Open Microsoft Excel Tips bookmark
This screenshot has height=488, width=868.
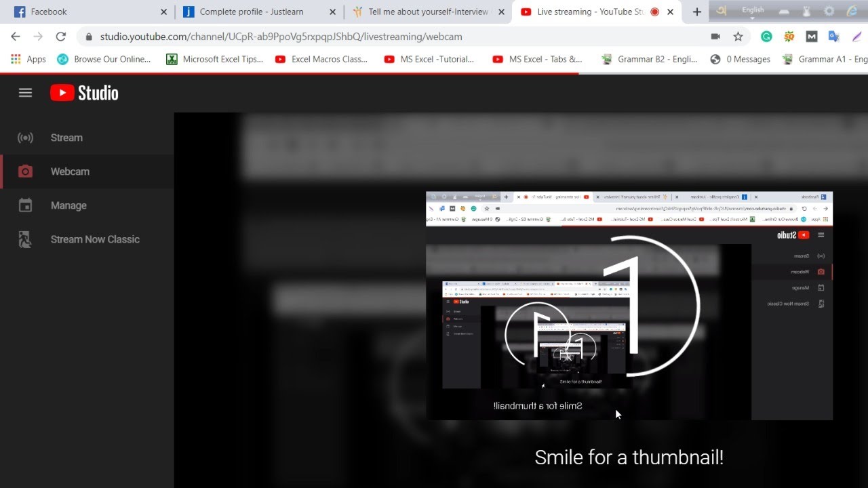click(x=214, y=59)
